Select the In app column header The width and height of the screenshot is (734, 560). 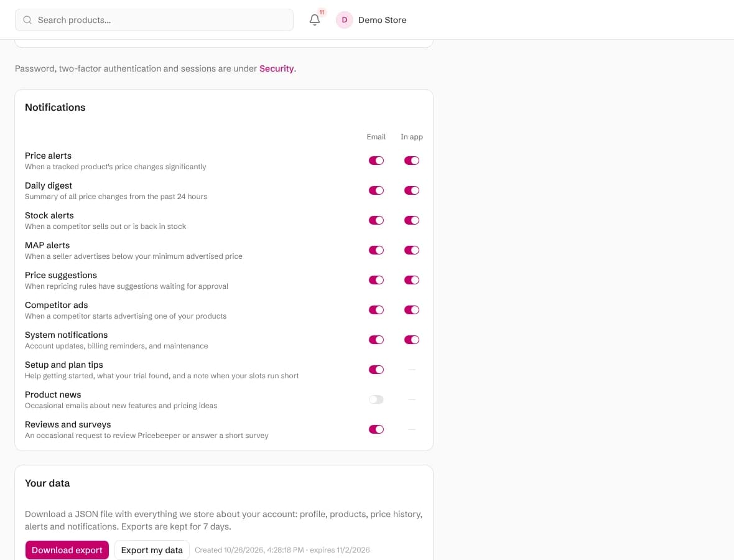411,137
